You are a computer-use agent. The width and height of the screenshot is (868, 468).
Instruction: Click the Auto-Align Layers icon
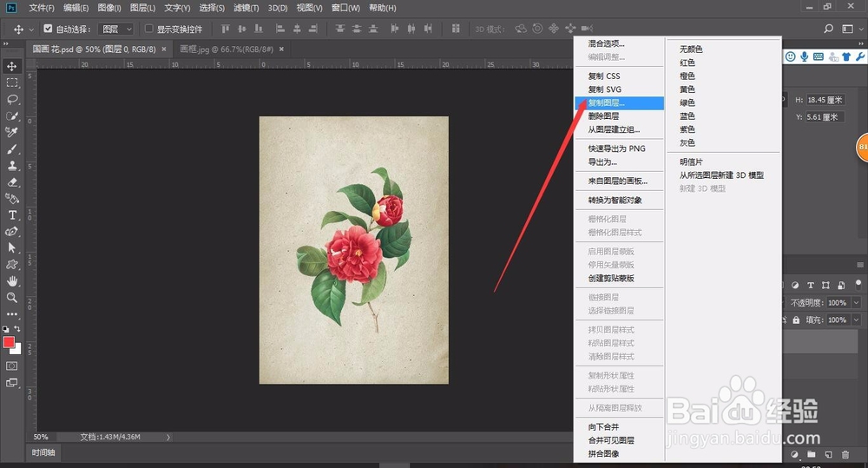click(x=456, y=29)
